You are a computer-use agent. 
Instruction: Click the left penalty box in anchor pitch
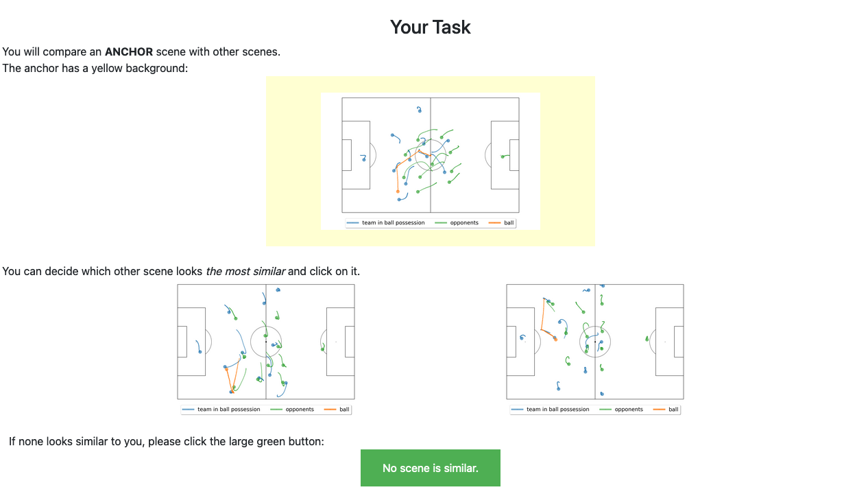pos(356,155)
